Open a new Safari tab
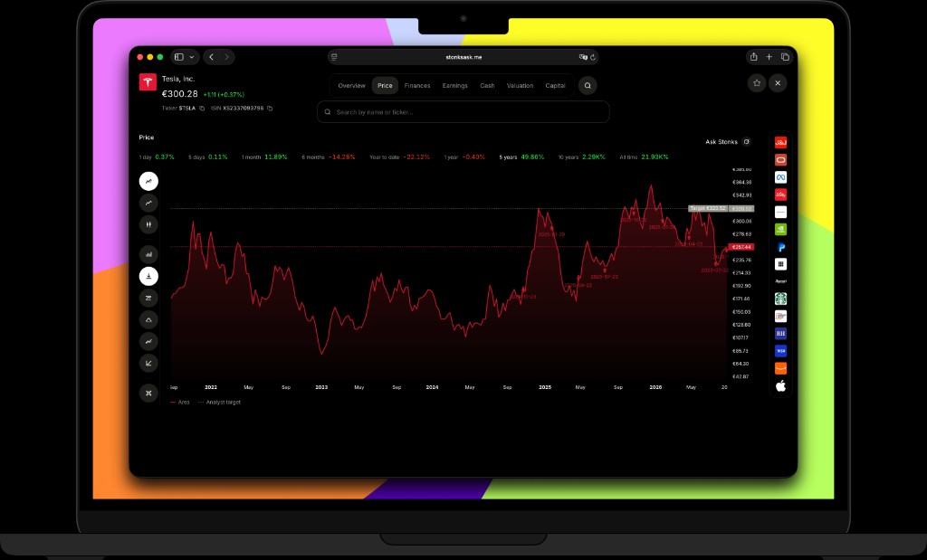 769,57
